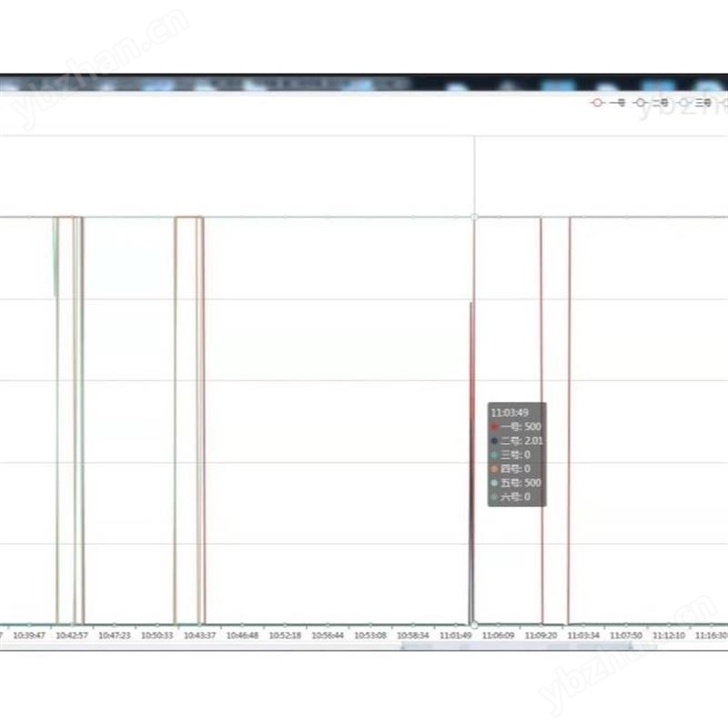Image resolution: width=728 pixels, height=728 pixels.
Task: Click the 11:03:49 tooltip timestamp header
Action: (509, 412)
